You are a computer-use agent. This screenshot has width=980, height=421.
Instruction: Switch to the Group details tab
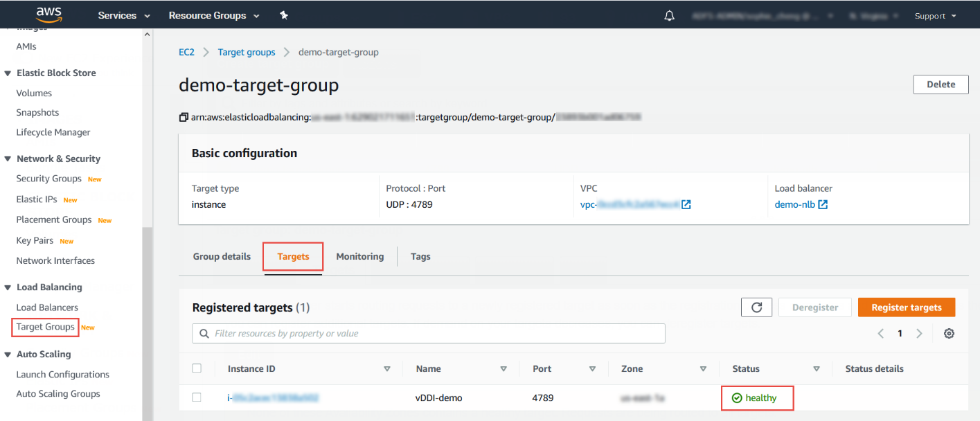[x=222, y=257]
